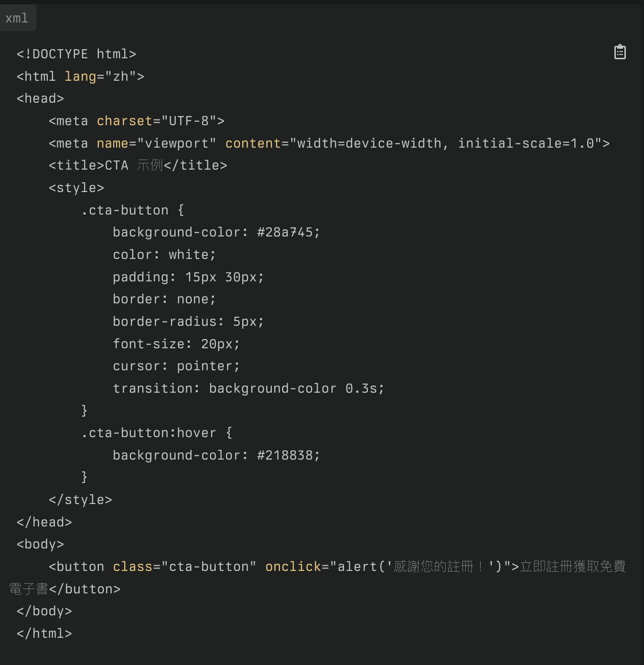The width and height of the screenshot is (644, 665).
Task: Click the opening <style> tag
Action: pos(76,188)
